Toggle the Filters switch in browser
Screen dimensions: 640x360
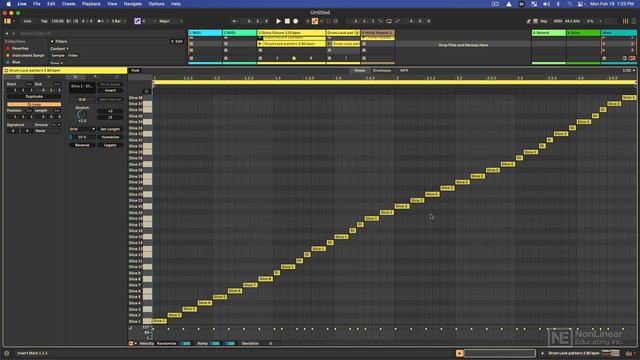[x=52, y=41]
